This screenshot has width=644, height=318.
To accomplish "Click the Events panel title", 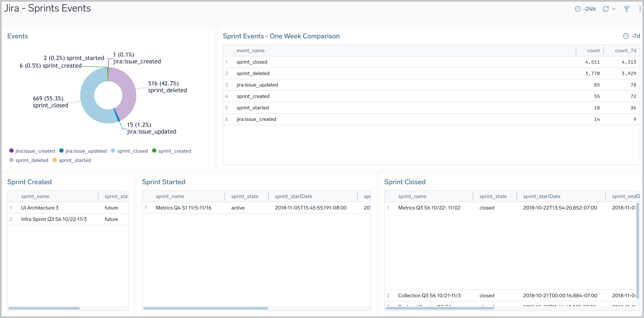I will point(18,36).
